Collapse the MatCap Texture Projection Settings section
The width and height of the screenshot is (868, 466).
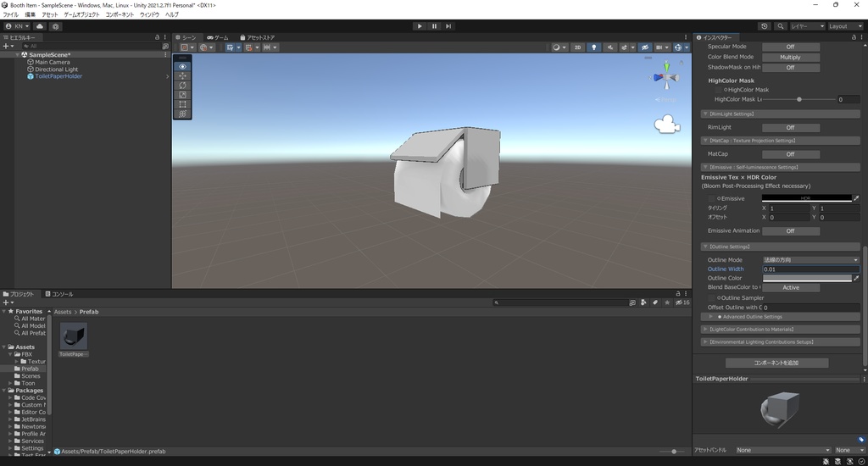(x=780, y=141)
